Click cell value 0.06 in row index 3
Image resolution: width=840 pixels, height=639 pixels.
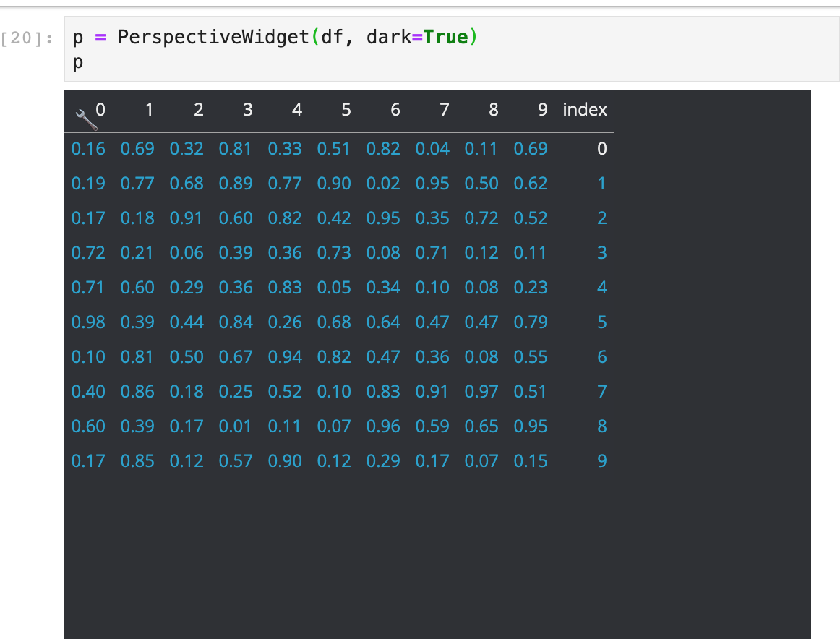click(187, 252)
